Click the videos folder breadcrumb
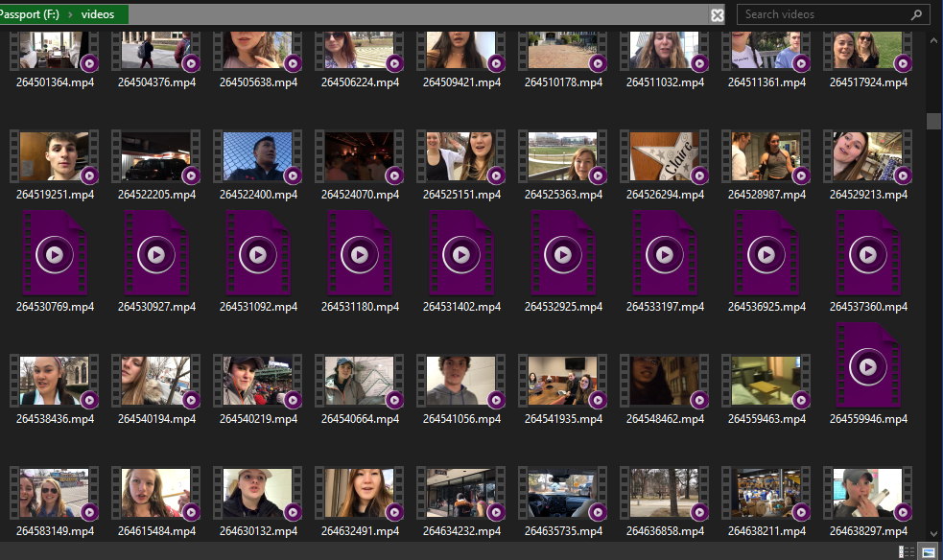The width and height of the screenshot is (943, 560). (x=98, y=14)
